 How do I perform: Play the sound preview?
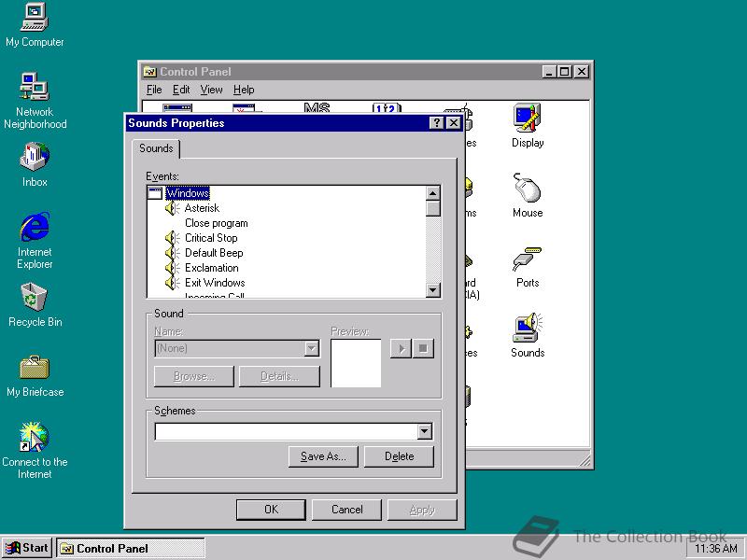click(401, 348)
